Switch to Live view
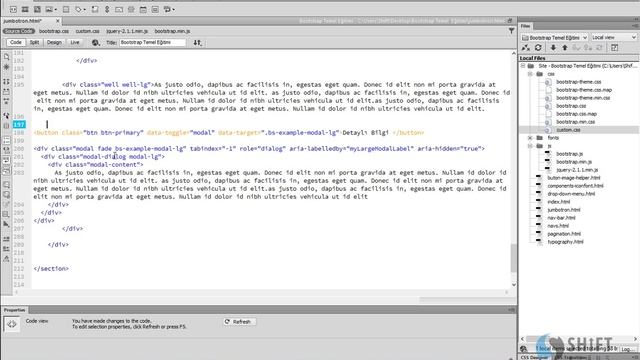The width and height of the screenshot is (640, 360). (x=75, y=42)
